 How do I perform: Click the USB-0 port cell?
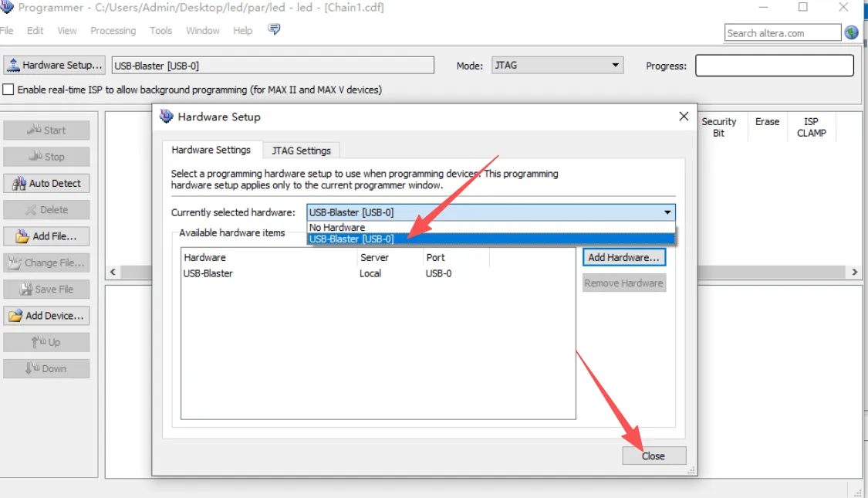tap(438, 273)
